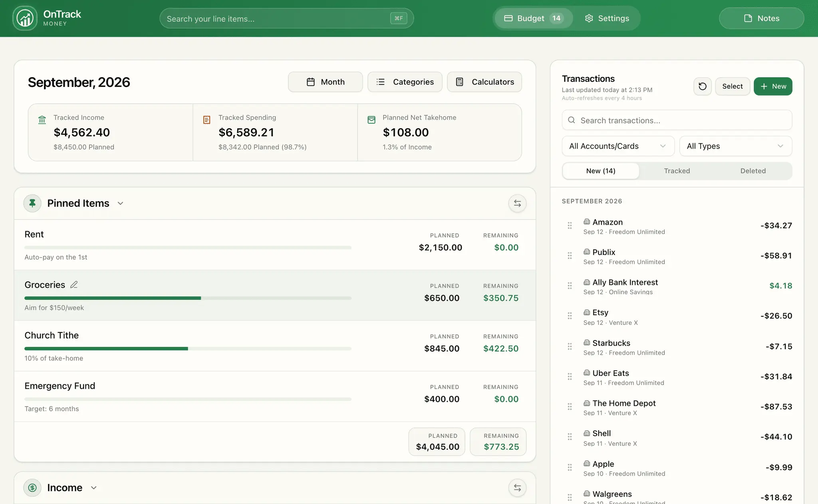Click the refresh transactions icon button
The height and width of the screenshot is (504, 818).
(x=702, y=86)
